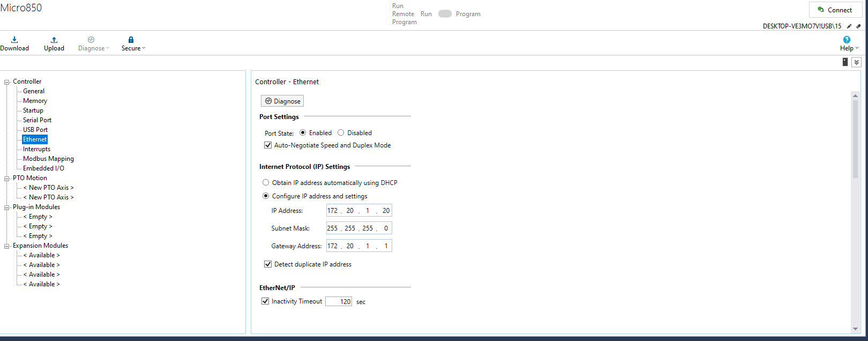Select the first Empty plug-in slot

pyautogui.click(x=38, y=217)
